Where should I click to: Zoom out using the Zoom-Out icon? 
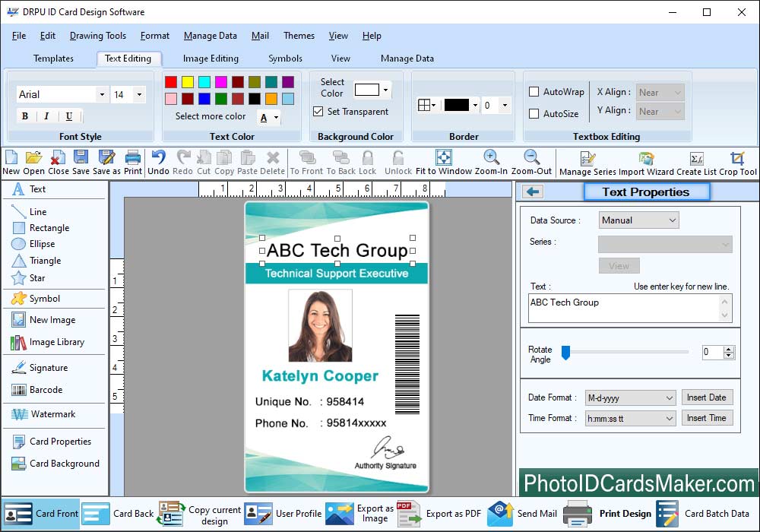tap(532, 157)
